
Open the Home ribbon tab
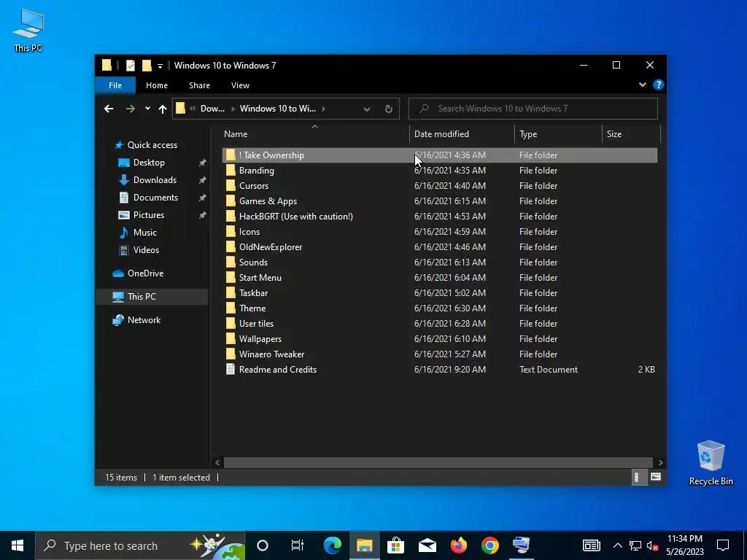[x=157, y=85]
